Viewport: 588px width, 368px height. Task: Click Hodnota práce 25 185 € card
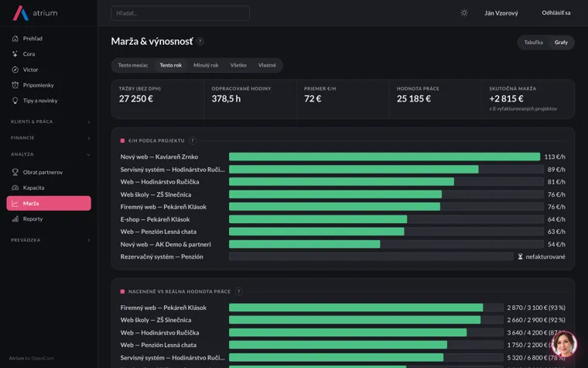(x=436, y=99)
